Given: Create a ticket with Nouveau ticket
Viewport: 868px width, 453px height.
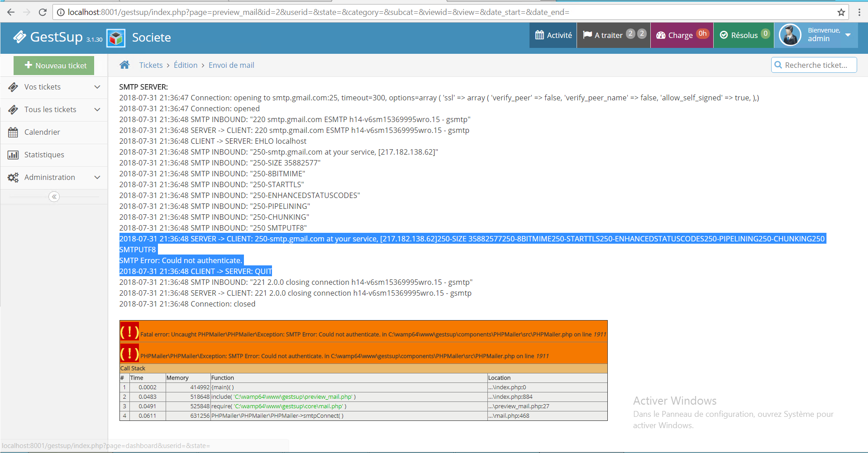Looking at the screenshot, I should (54, 66).
